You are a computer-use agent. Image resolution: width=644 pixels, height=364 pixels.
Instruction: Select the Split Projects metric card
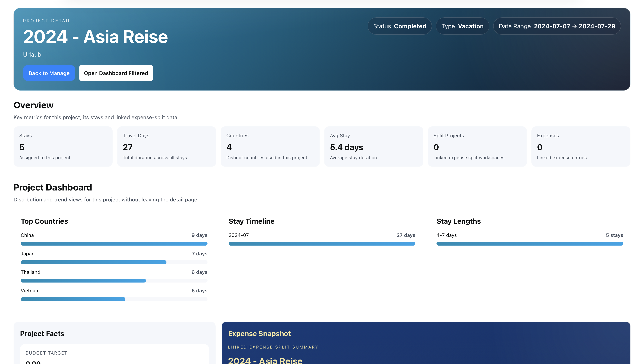coord(477,147)
